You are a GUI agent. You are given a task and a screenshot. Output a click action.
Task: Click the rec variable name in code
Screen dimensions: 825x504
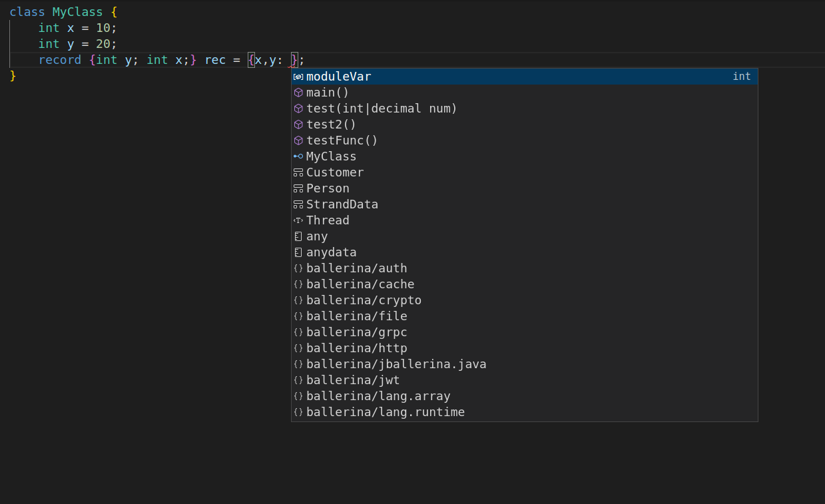click(x=215, y=60)
